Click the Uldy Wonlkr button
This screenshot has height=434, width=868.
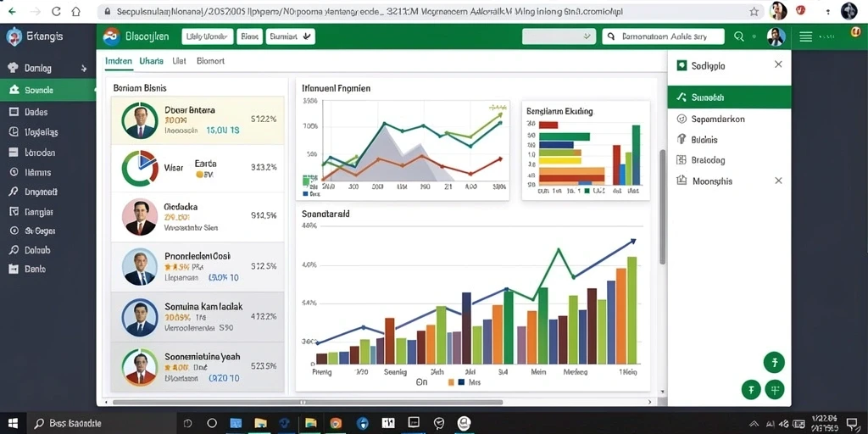[207, 36]
